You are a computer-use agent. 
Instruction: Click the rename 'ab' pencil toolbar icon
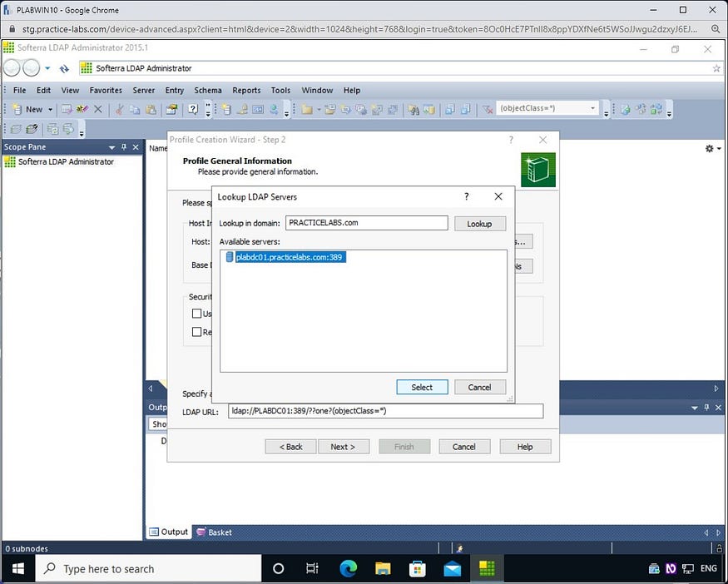coord(82,110)
